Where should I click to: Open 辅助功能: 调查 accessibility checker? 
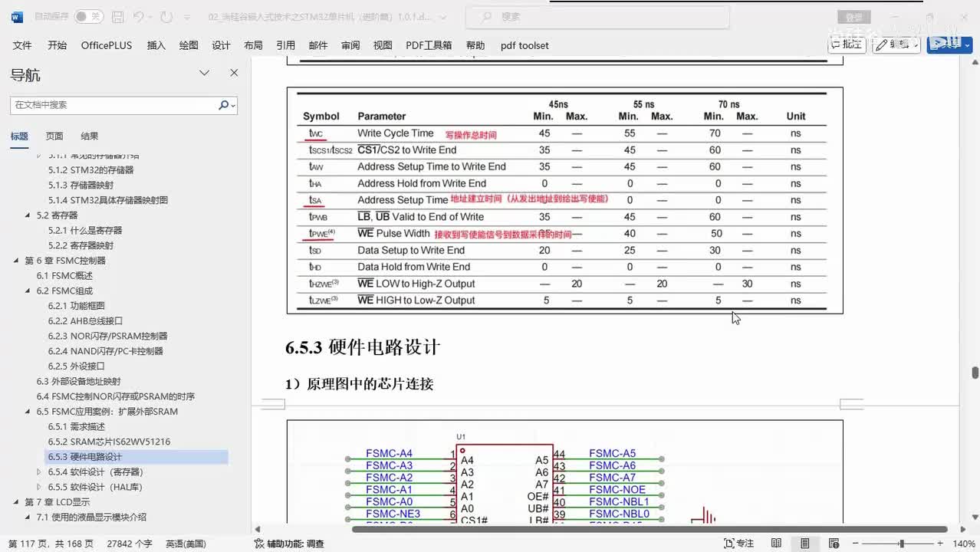pos(289,544)
